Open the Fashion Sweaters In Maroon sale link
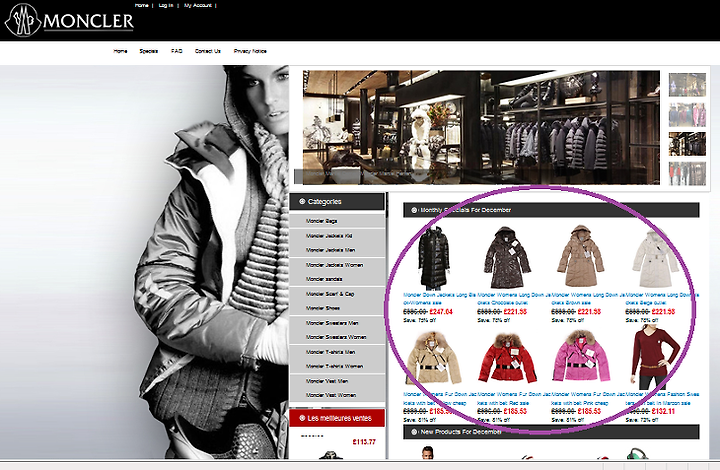The image size is (720, 470). pyautogui.click(x=662, y=398)
